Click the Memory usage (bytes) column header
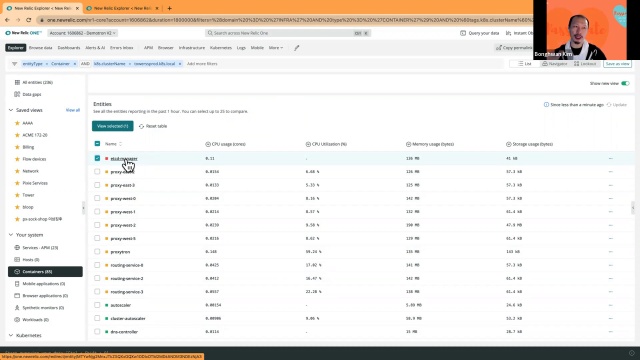The image size is (640, 360). (x=430, y=144)
